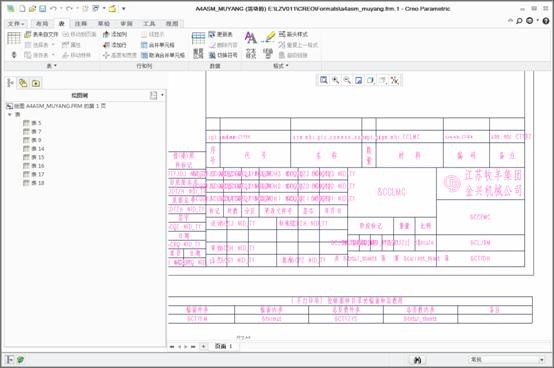The height and width of the screenshot is (368, 554).
Task: Click the large repeat region table icon
Action: click(x=198, y=38)
